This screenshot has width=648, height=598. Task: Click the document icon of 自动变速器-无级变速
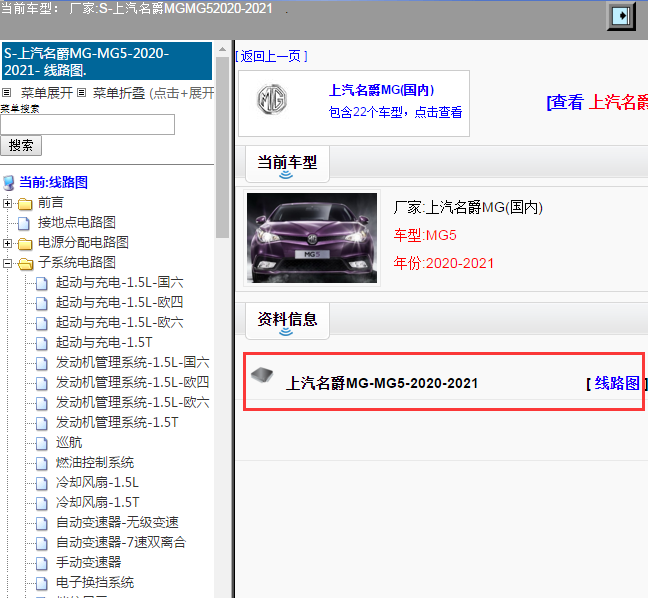(x=41, y=523)
